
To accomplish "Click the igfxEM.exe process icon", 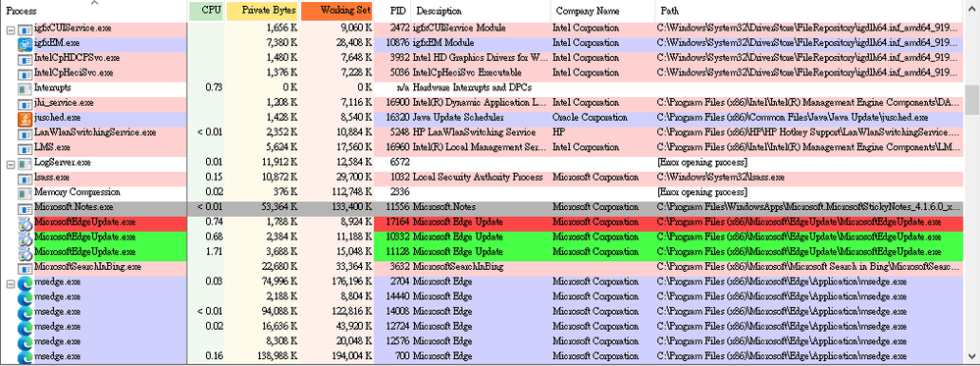I will coord(25,43).
